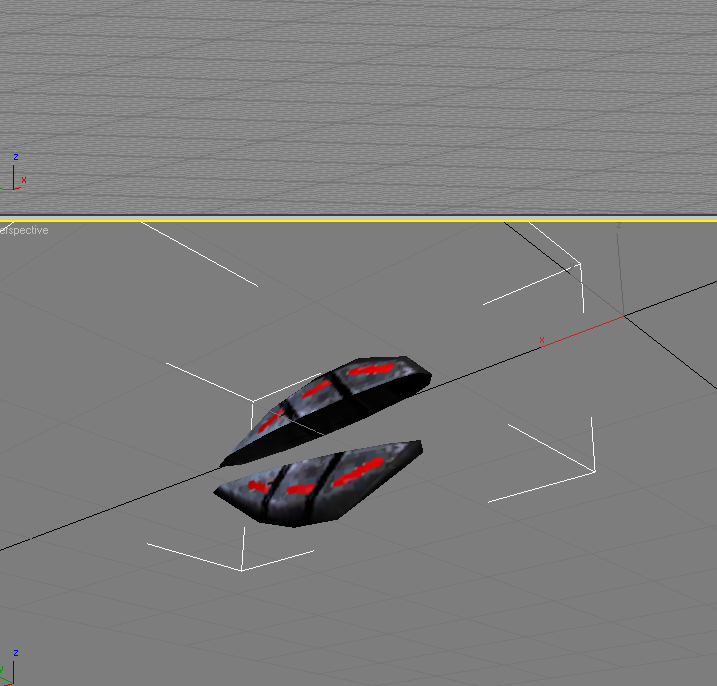
Task: Click the red X axis of the transform gizmo
Action: (582, 331)
